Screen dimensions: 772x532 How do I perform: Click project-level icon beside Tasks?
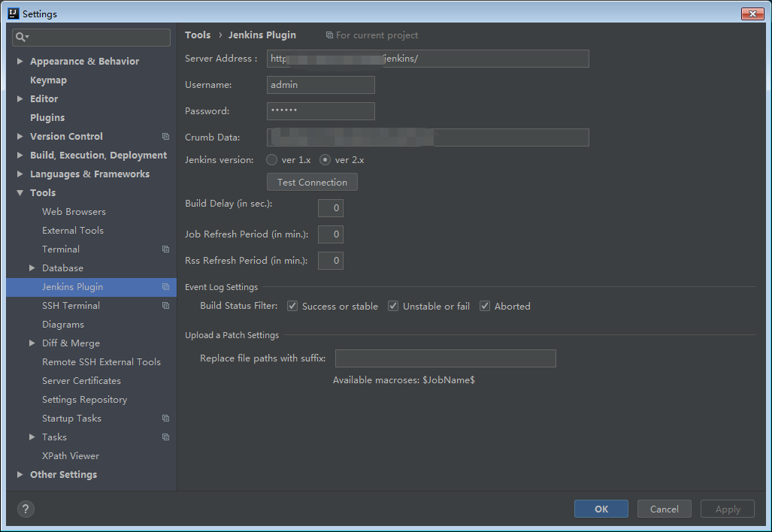(x=166, y=437)
